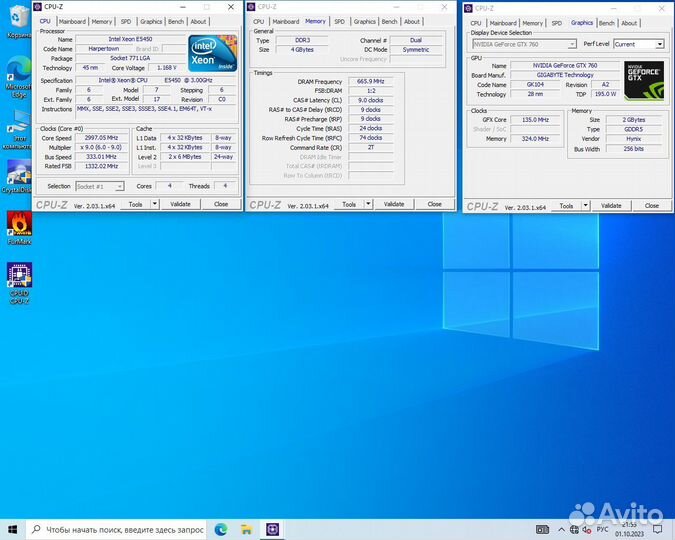The height and width of the screenshot is (540, 675).
Task: Open the Mainboard tab in left CPU-Z window
Action: coord(72,22)
